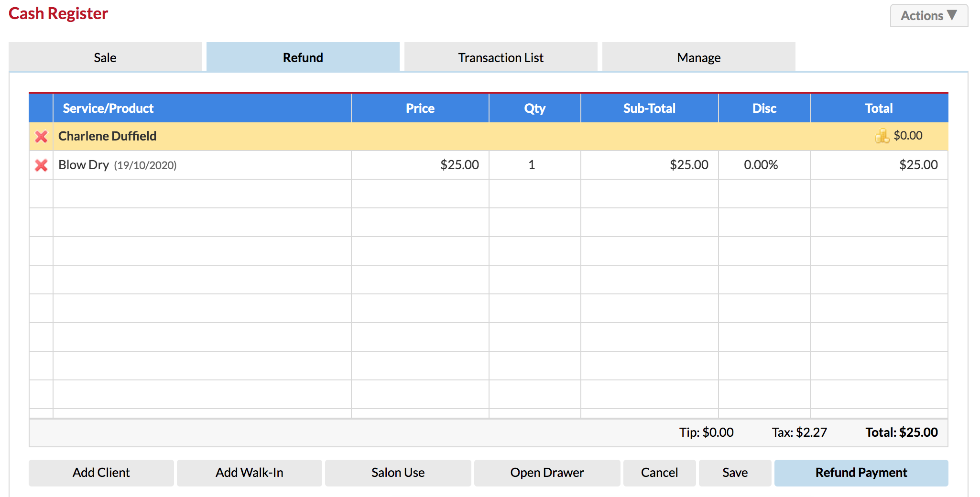This screenshot has width=980, height=497.
Task: Select the Charlene Duffield client name
Action: tap(108, 136)
